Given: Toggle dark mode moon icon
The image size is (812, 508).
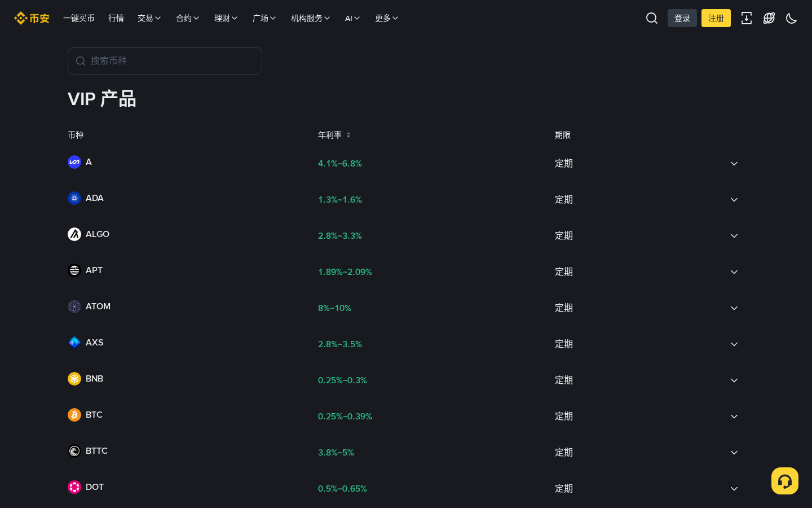Looking at the screenshot, I should 792,18.
